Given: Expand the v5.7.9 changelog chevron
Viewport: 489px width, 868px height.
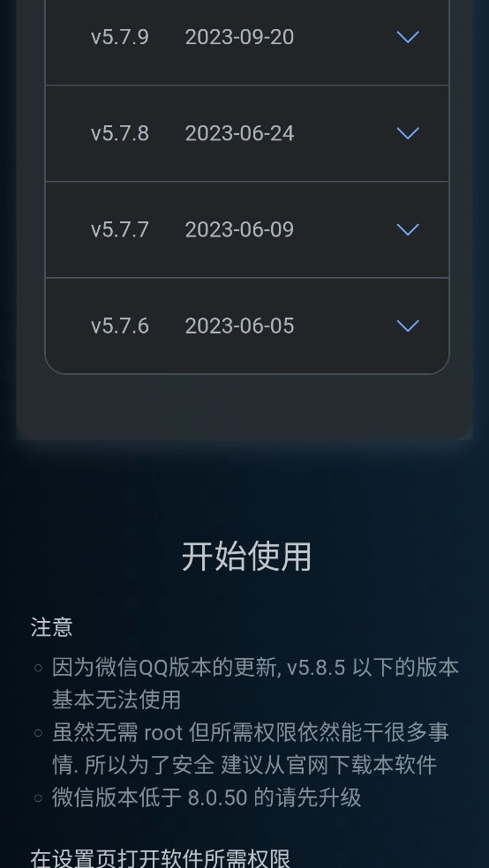Looking at the screenshot, I should tap(408, 37).
